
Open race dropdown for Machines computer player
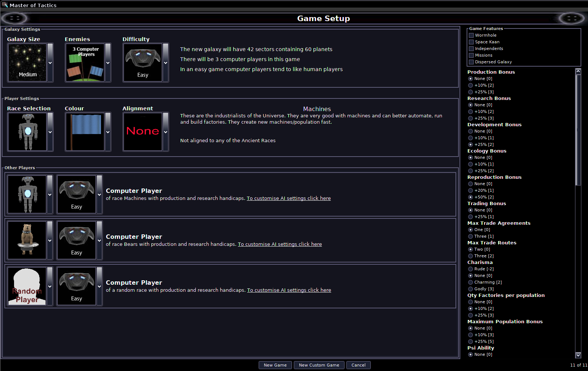point(50,194)
